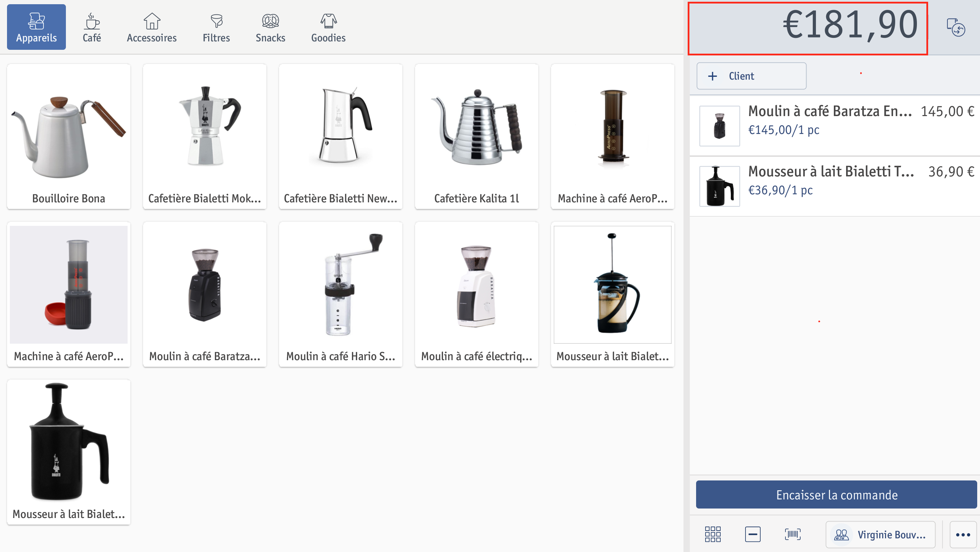The width and height of the screenshot is (980, 552).
Task: Select black Mousseur à lait Bialetti jug product
Action: click(68, 452)
